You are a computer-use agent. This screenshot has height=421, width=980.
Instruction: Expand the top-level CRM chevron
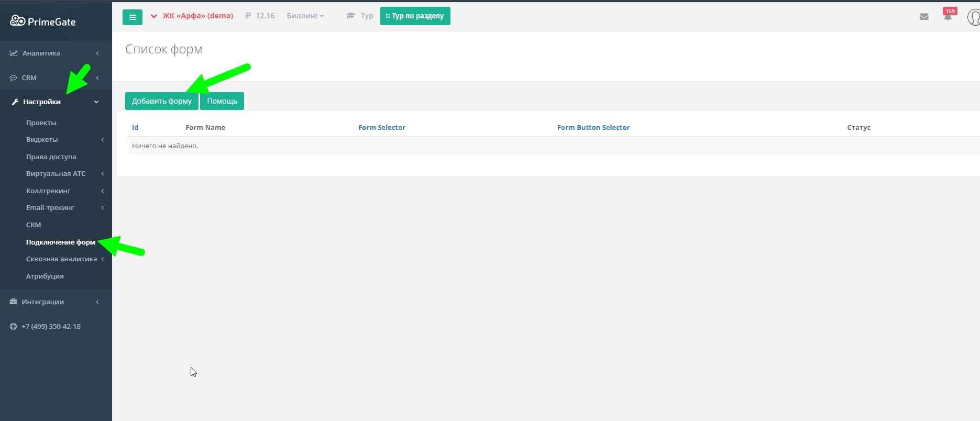97,77
